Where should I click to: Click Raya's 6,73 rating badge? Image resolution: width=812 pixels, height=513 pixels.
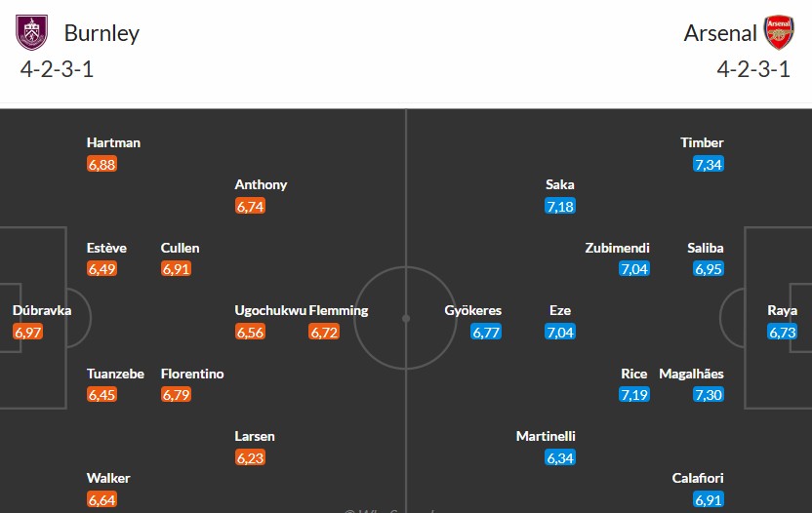point(783,333)
